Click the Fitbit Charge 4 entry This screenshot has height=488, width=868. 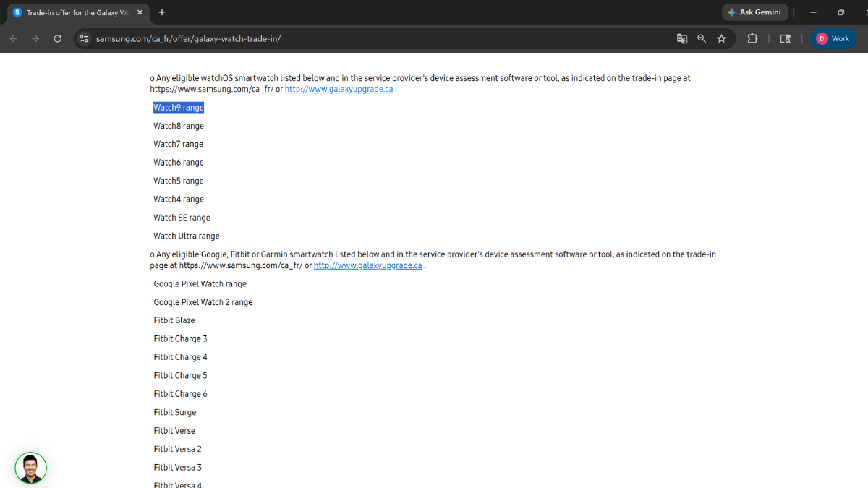(x=180, y=357)
